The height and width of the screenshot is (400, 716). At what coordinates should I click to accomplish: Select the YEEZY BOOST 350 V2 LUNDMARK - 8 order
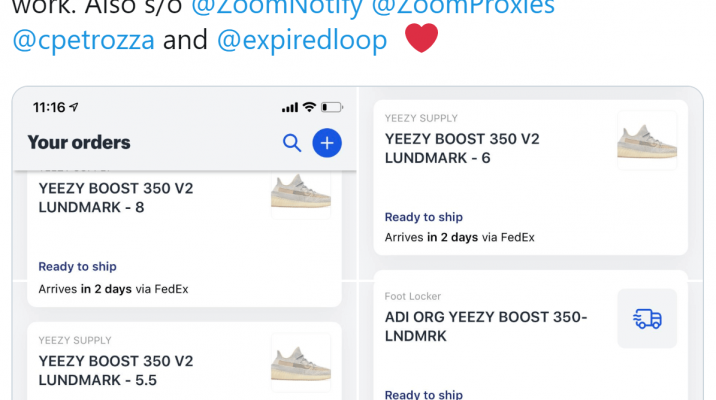pos(184,238)
